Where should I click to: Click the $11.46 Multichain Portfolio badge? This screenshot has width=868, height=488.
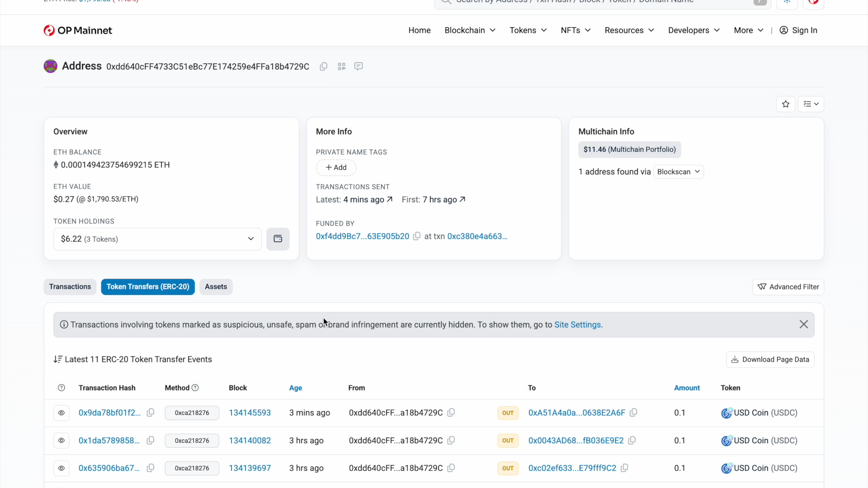[x=630, y=150]
